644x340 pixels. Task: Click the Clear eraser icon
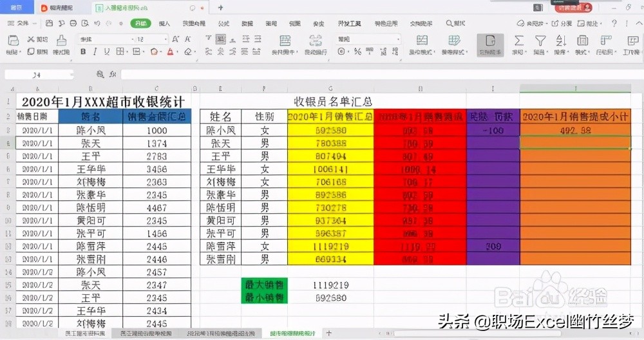click(187, 52)
